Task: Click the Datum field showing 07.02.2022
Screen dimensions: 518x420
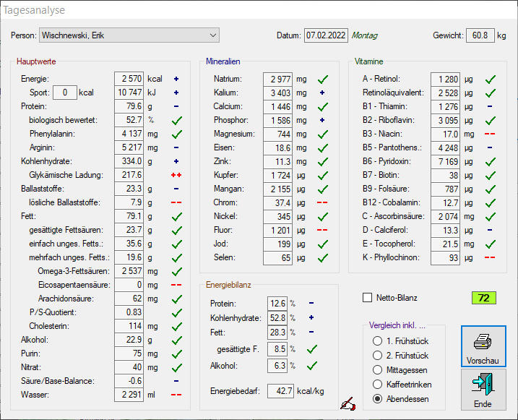Action: click(x=326, y=35)
